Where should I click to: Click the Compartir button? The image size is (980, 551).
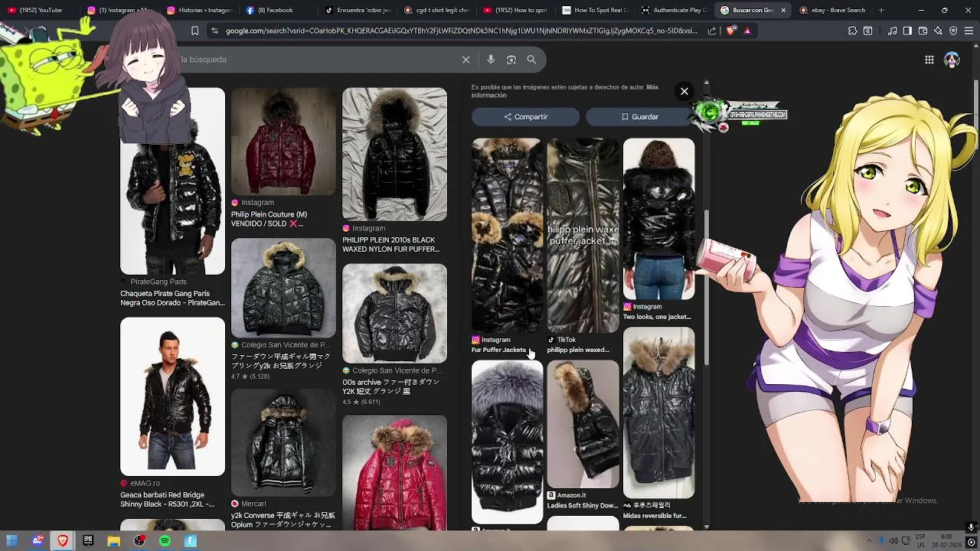point(525,116)
